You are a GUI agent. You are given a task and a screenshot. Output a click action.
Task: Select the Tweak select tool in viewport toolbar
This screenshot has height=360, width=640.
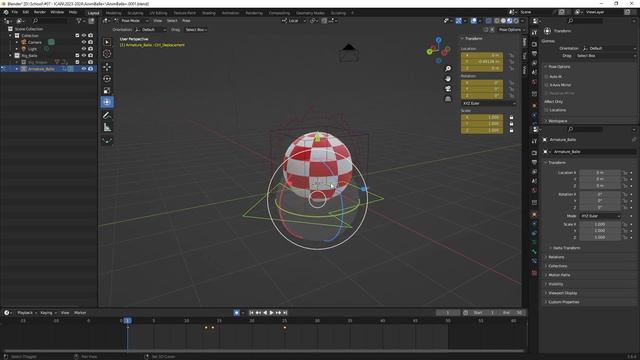107,42
